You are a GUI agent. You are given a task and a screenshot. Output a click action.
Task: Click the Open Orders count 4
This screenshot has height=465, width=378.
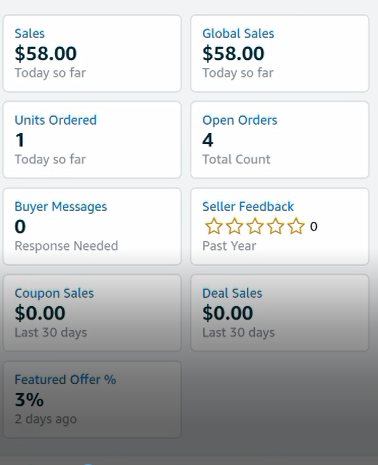[208, 140]
